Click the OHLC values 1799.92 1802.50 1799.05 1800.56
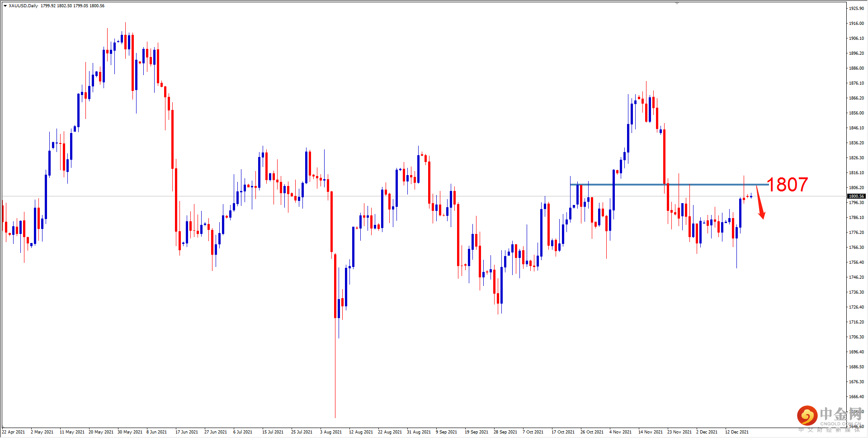The image size is (868, 438). 72,6
